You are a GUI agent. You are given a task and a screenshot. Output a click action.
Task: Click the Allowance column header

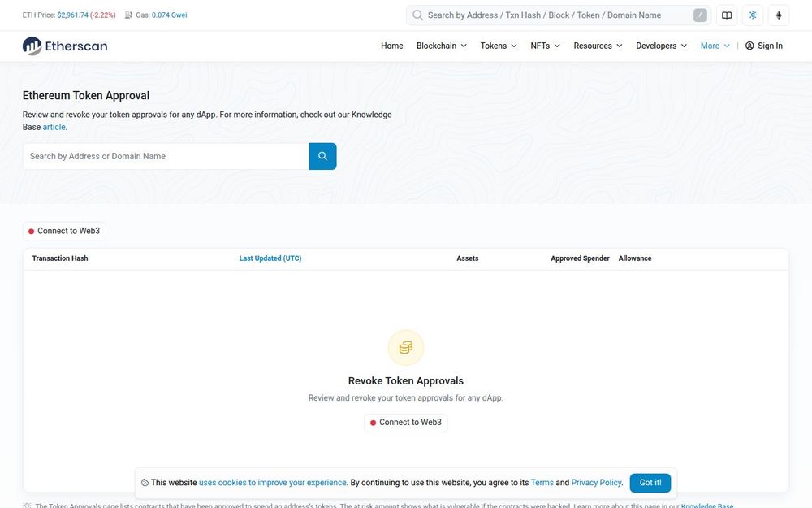[x=635, y=258]
